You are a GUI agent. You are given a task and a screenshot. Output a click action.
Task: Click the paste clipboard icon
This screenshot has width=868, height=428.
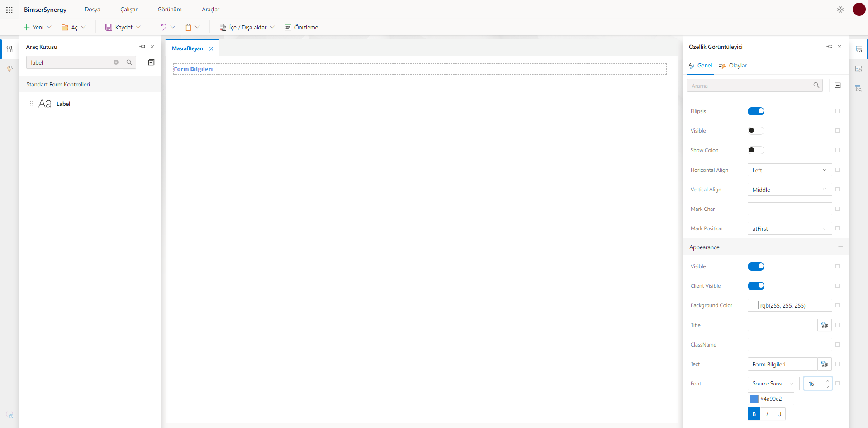tap(188, 27)
